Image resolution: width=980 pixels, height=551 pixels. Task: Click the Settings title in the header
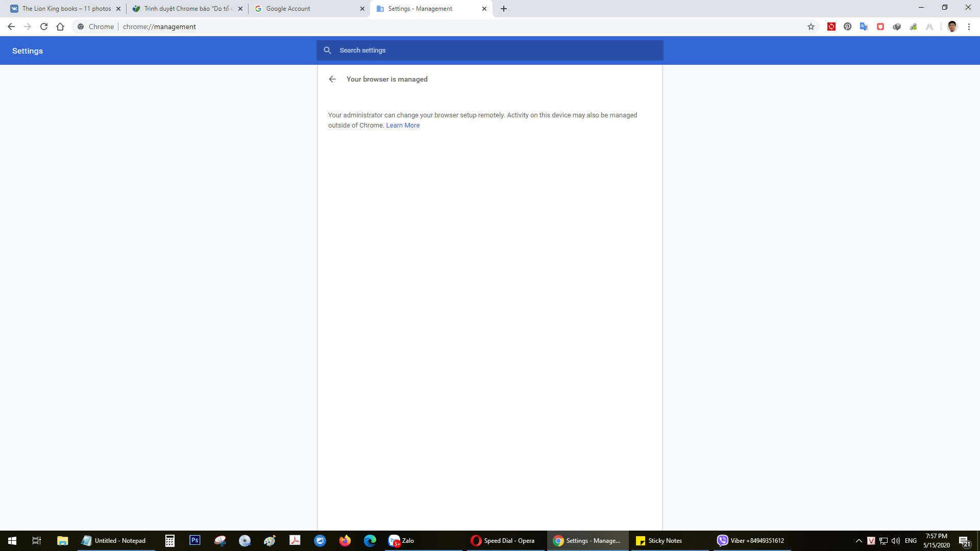pos(28,51)
